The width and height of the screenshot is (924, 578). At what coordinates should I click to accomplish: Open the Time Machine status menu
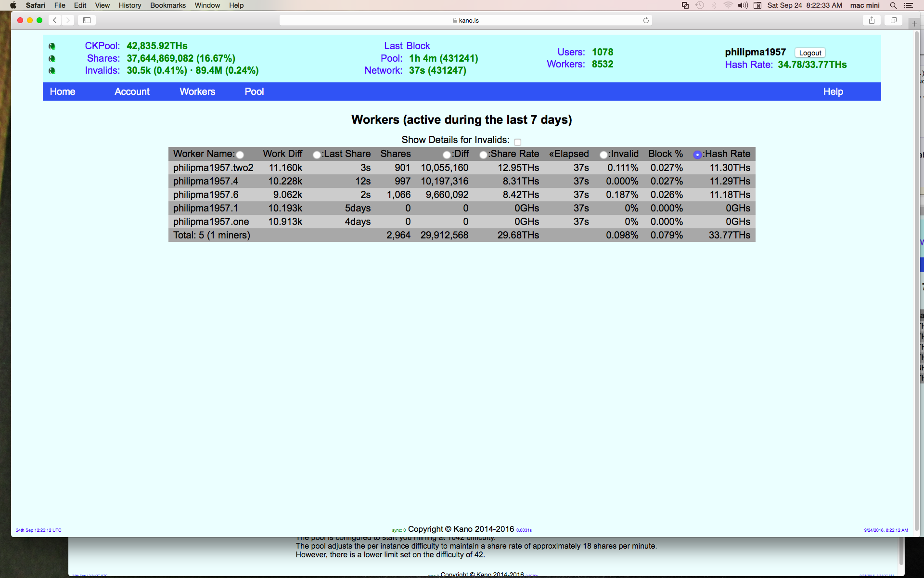[x=700, y=5]
